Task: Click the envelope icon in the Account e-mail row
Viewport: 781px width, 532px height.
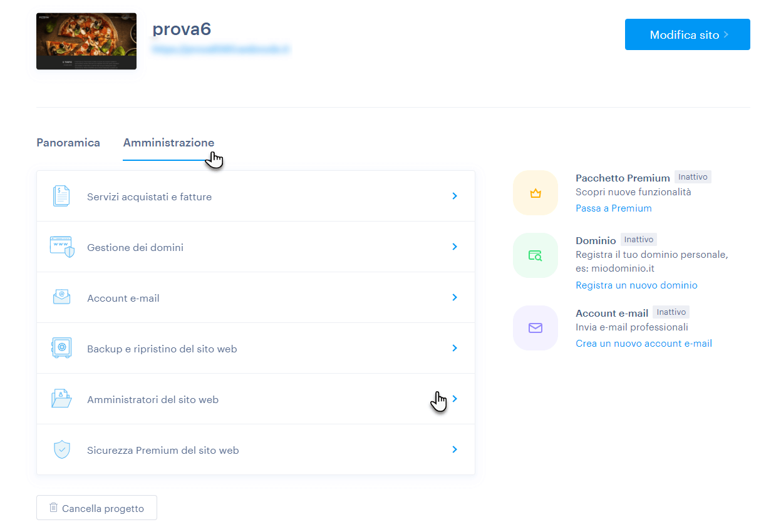Action: pos(61,297)
